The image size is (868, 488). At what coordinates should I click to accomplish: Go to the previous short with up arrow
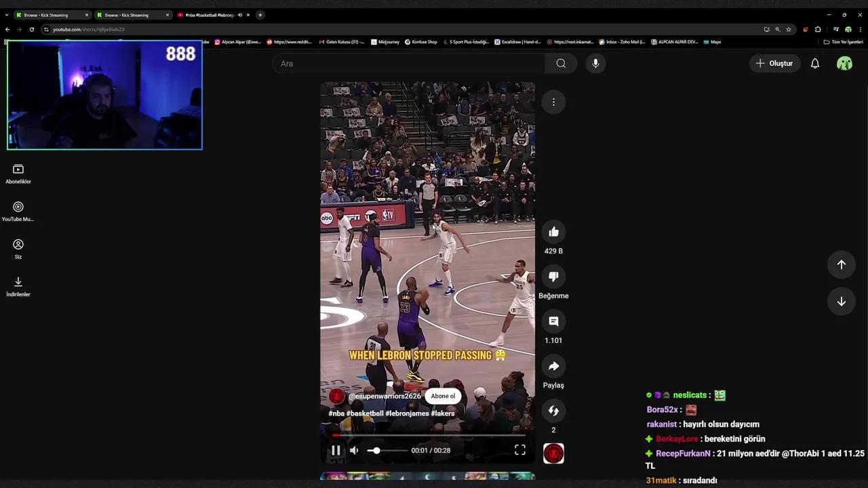(x=841, y=264)
